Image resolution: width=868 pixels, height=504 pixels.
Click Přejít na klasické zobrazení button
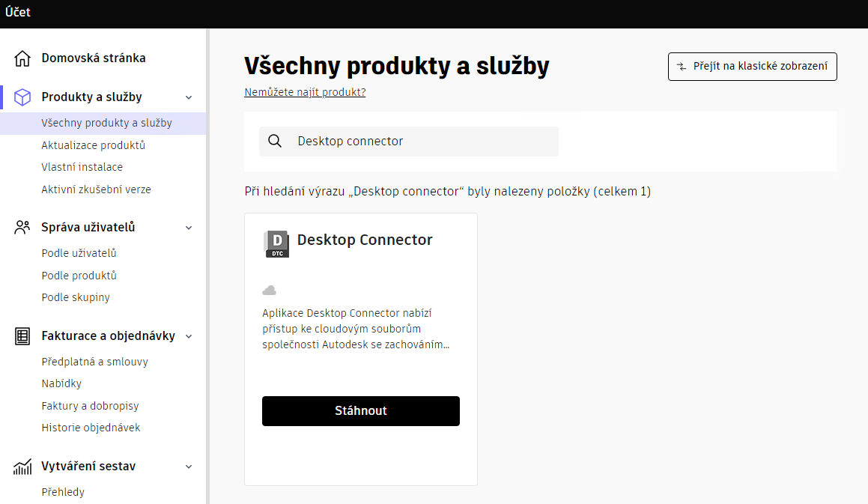click(x=752, y=67)
